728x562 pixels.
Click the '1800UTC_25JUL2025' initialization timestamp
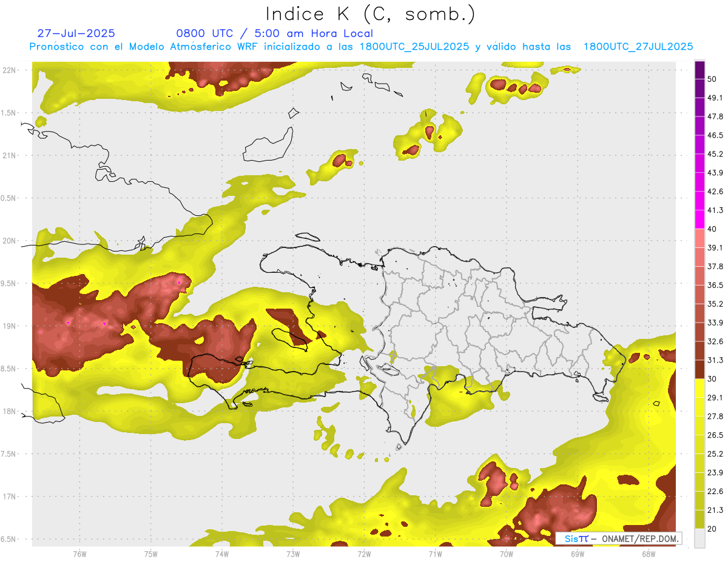pyautogui.click(x=414, y=47)
